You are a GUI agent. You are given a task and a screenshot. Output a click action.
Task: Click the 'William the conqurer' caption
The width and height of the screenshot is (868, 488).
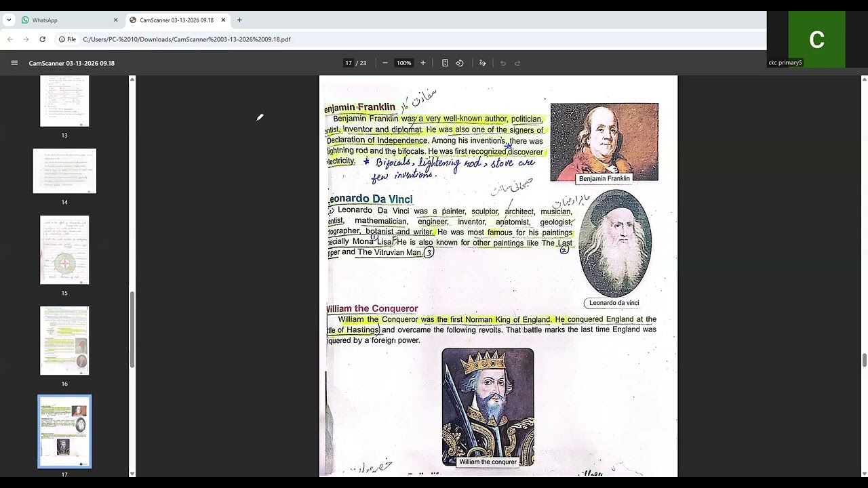488,462
